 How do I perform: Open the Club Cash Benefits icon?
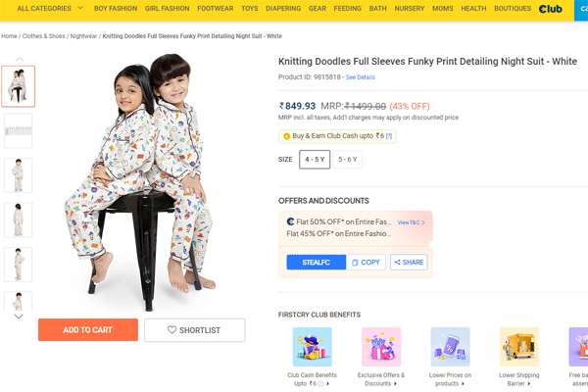click(312, 347)
